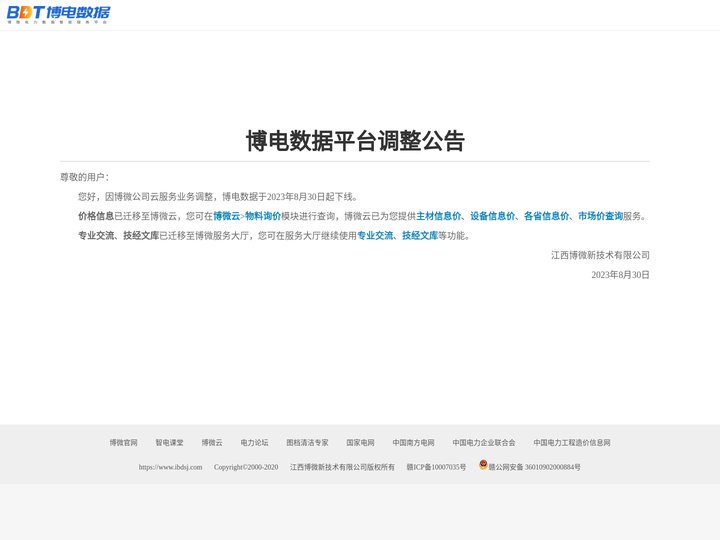This screenshot has width=720, height=540.
Task: Visit 国家电网 footer link
Action: coord(360,443)
